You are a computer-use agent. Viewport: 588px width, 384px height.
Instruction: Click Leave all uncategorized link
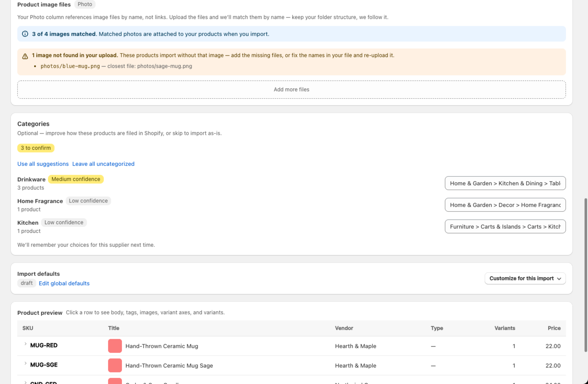tap(103, 164)
